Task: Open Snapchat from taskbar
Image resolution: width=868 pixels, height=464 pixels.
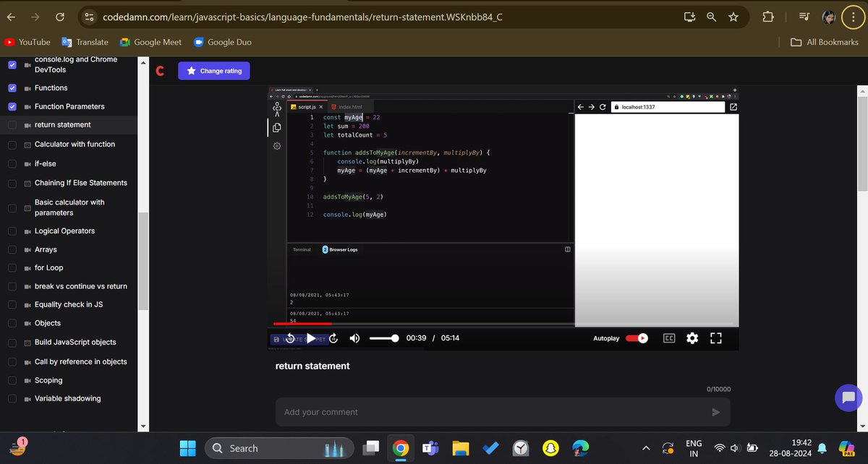Action: click(x=550, y=448)
